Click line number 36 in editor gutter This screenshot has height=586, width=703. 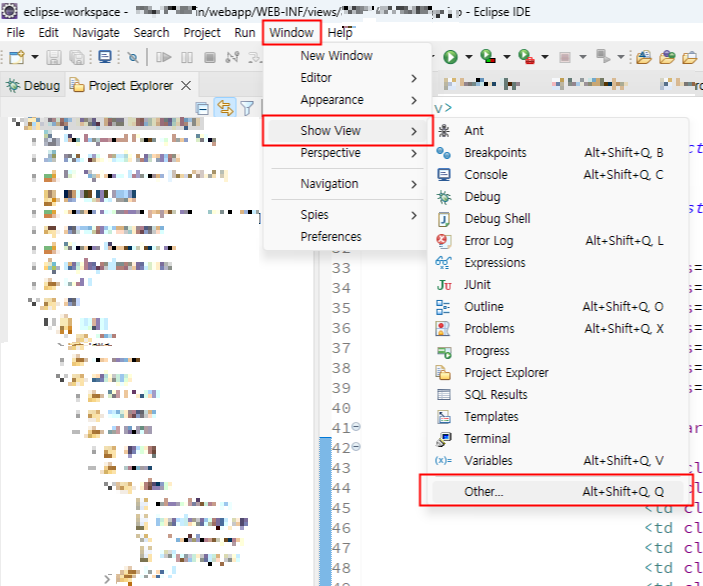coord(341,328)
